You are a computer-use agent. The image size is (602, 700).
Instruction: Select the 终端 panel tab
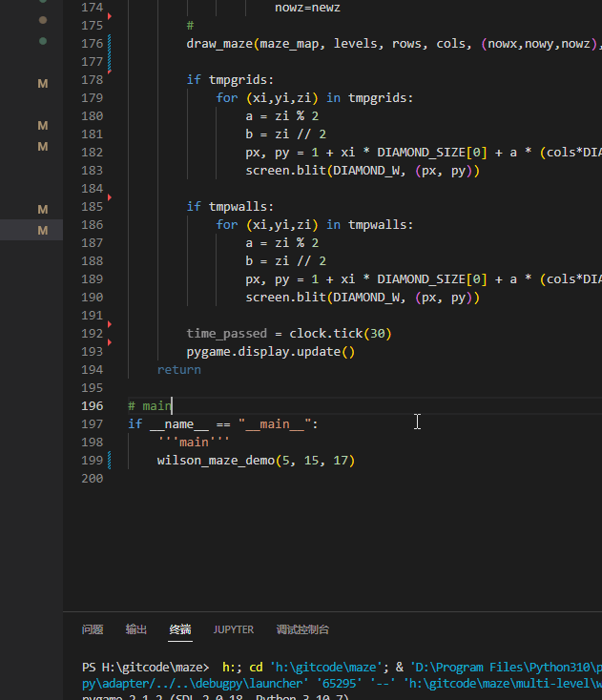[180, 629]
